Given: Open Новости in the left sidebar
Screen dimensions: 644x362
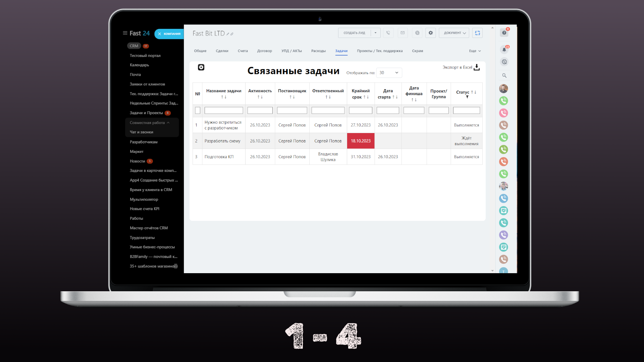Looking at the screenshot, I should point(138,161).
